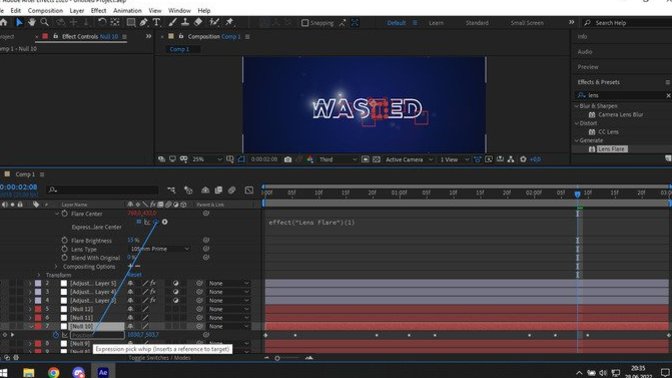Click the Motion Blur icon in timeline
Screen dimensions: 672x378
click(x=231, y=190)
